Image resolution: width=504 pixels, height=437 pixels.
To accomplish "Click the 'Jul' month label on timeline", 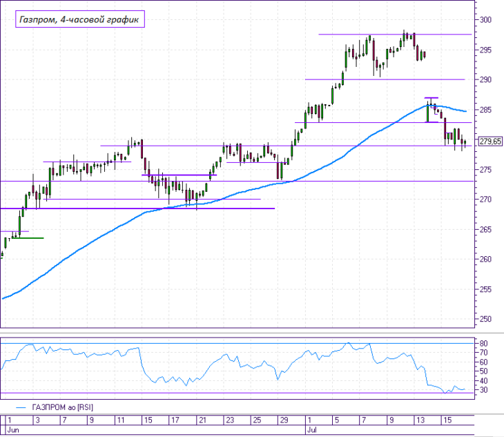I will tap(312, 430).
